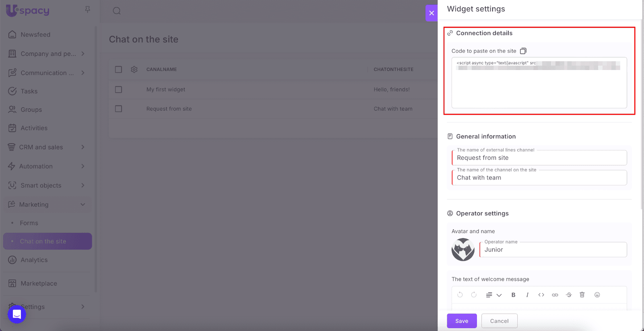Check the Request from site row
Viewport: 644px width, 331px height.
coord(118,109)
